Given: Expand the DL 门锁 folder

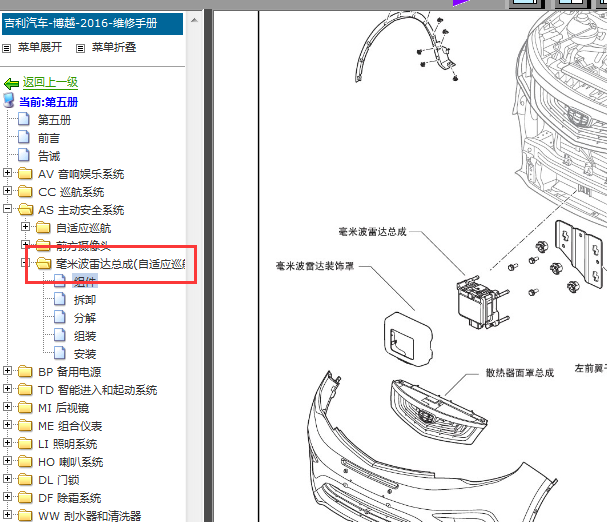Looking at the screenshot, I should point(7,478).
